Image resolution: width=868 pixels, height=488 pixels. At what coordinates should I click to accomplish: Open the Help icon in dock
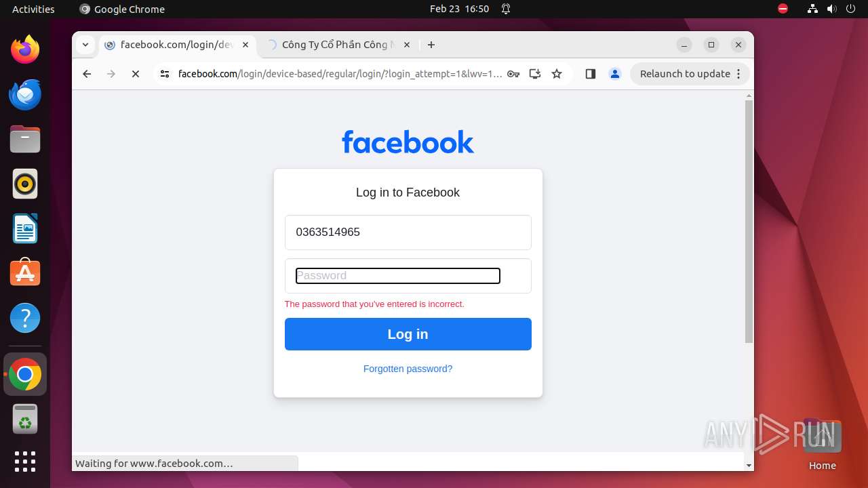click(x=25, y=318)
